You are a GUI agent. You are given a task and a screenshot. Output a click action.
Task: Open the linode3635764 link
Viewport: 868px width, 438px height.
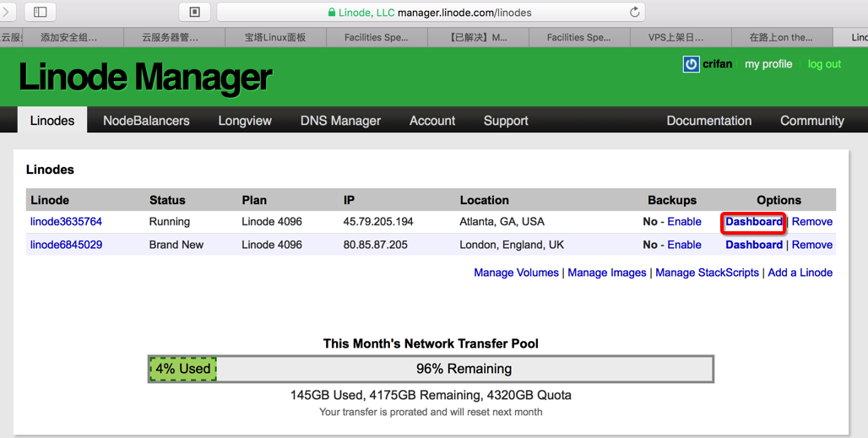[x=67, y=221]
